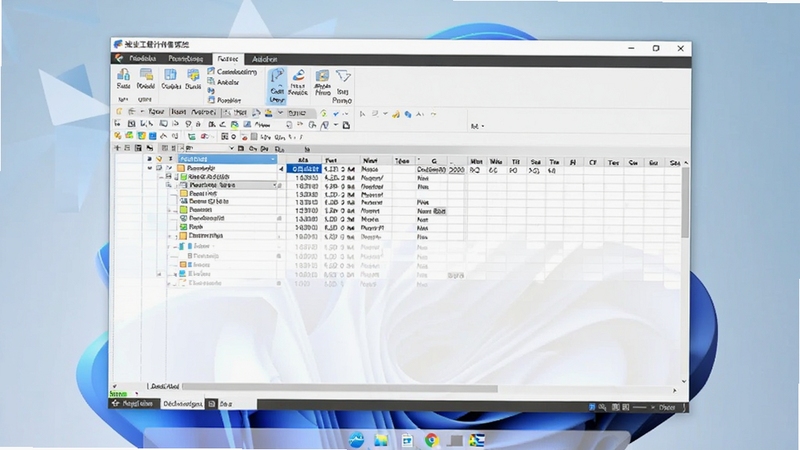Click the colorful app logo in the ribbon tab bar
The width and height of the screenshot is (800, 450).
[x=118, y=59]
